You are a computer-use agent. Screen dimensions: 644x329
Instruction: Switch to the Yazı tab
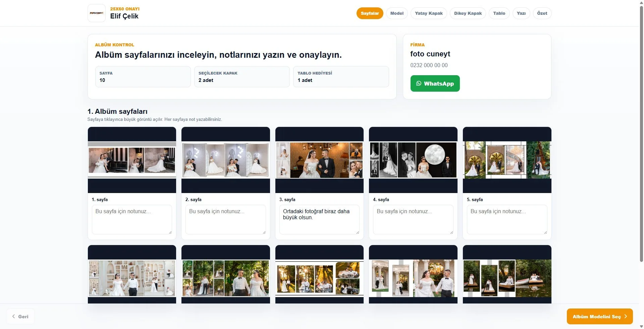[521, 13]
